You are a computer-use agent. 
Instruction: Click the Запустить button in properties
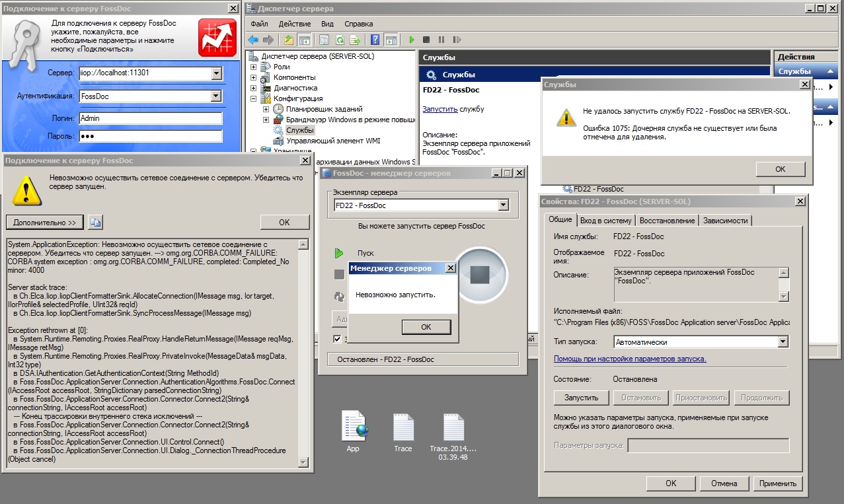point(582,398)
